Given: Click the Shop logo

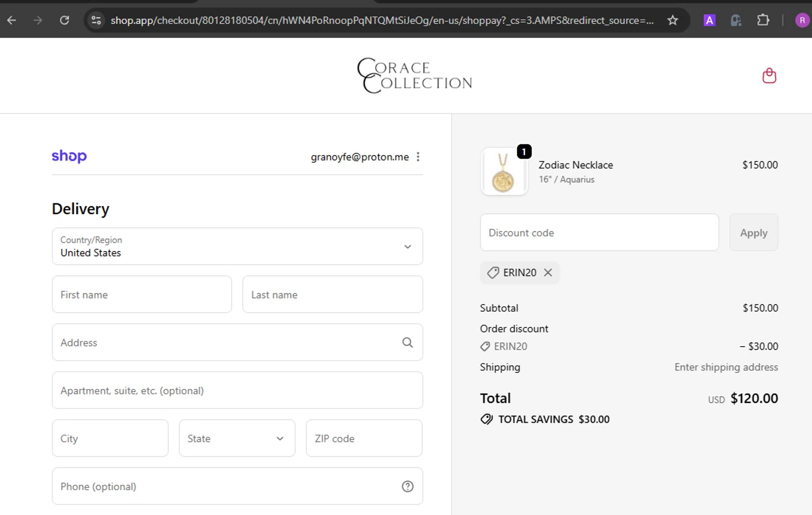Looking at the screenshot, I should click(x=69, y=156).
